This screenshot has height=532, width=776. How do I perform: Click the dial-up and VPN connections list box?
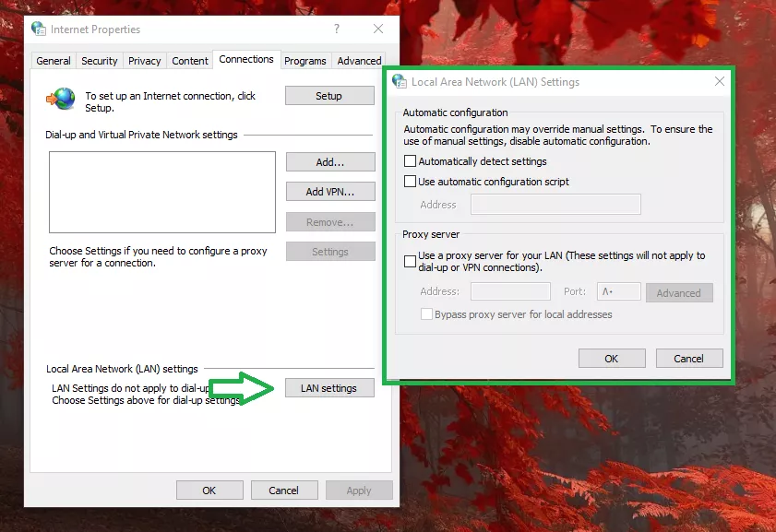click(x=162, y=192)
